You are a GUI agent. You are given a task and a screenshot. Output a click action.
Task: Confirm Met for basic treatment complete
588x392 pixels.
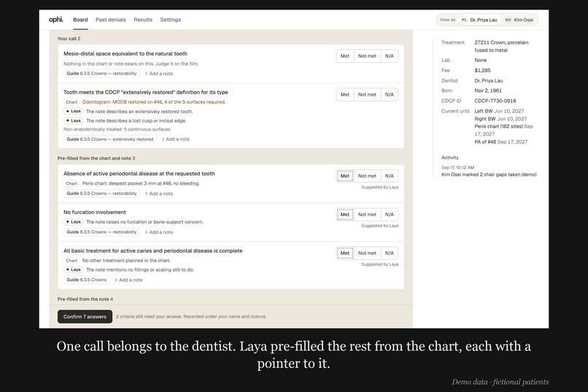[x=344, y=253]
